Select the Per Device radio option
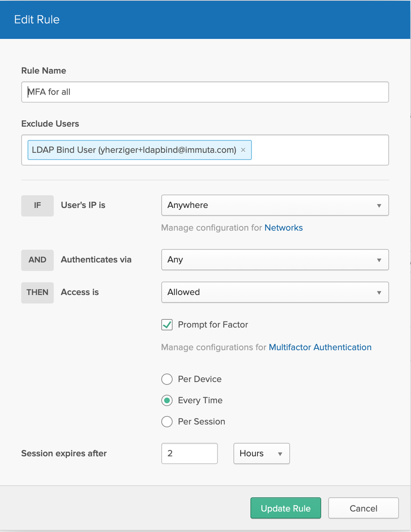This screenshot has width=411, height=532. (167, 379)
